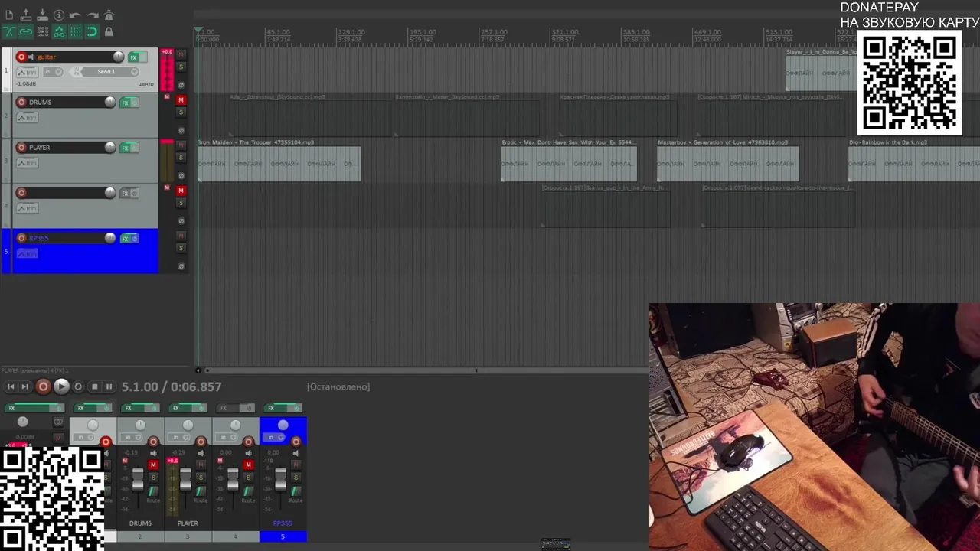The image size is (980, 551).
Task: Toggle the auto-crossfade toolbar icon
Action: pos(9,31)
